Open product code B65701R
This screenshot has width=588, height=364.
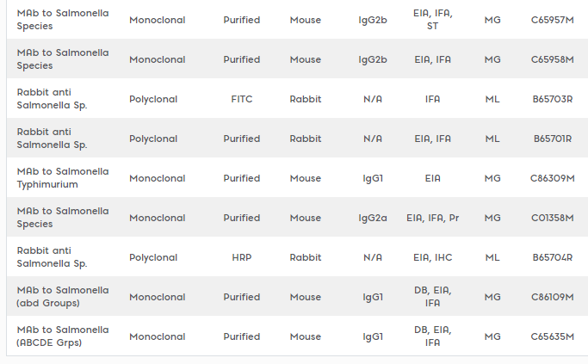[x=553, y=139]
